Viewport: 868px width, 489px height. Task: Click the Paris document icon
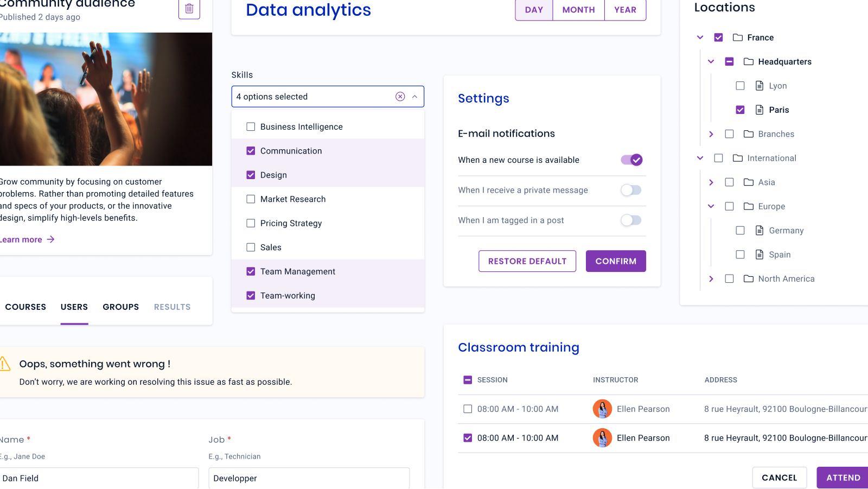click(x=759, y=110)
